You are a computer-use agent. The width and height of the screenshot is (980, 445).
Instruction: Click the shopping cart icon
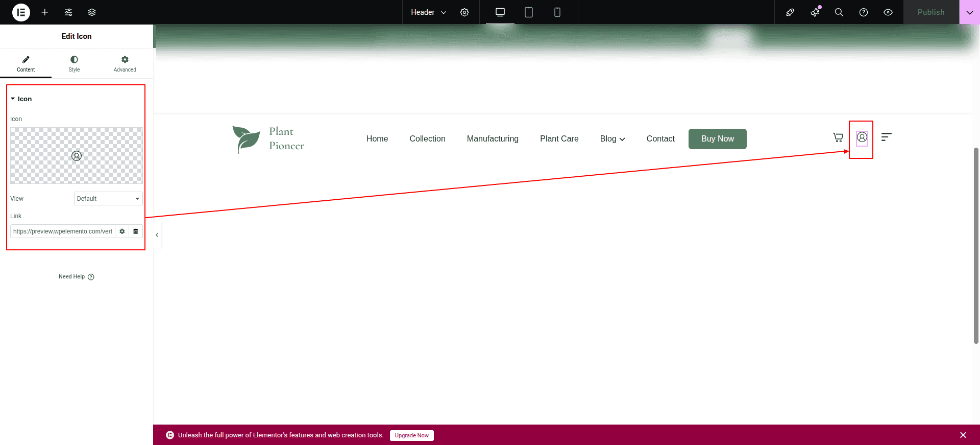[x=838, y=137]
